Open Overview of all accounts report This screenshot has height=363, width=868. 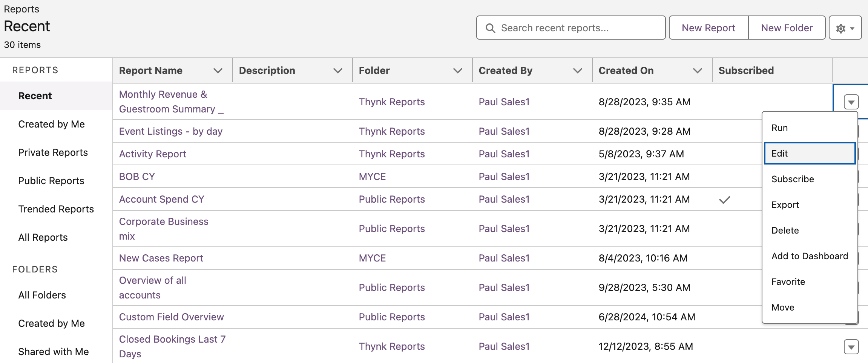click(153, 288)
